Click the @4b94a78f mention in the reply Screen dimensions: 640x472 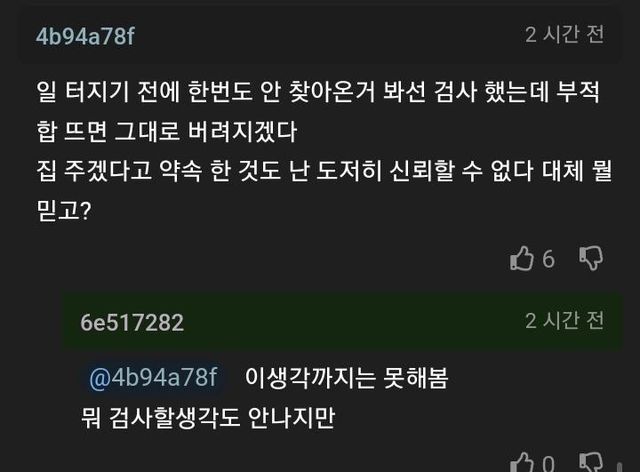153,378
